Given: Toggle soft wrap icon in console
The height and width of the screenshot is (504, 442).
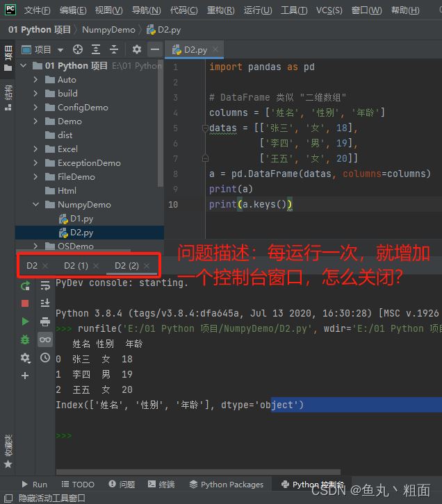Looking at the screenshot, I should pyautogui.click(x=45, y=285).
